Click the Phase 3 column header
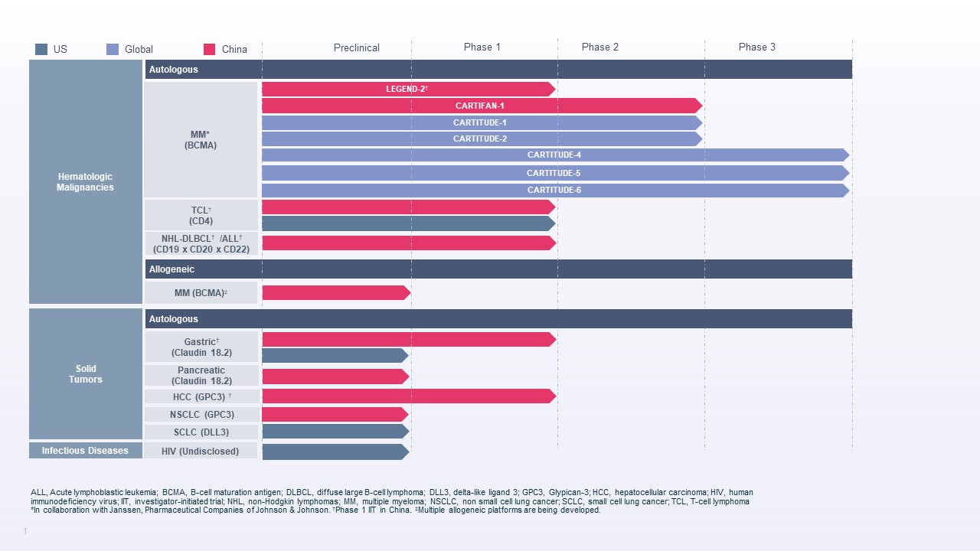This screenshot has height=551, width=980. click(x=756, y=47)
